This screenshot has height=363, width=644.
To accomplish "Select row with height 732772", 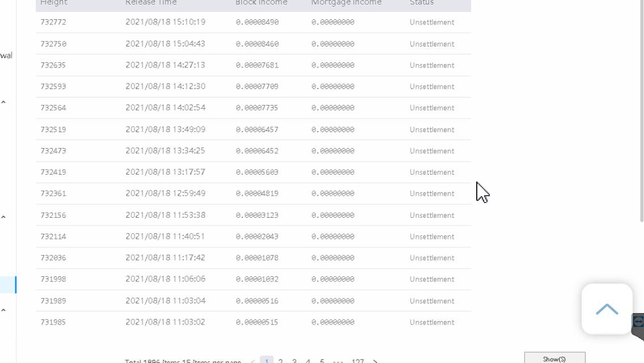I will pyautogui.click(x=53, y=22).
